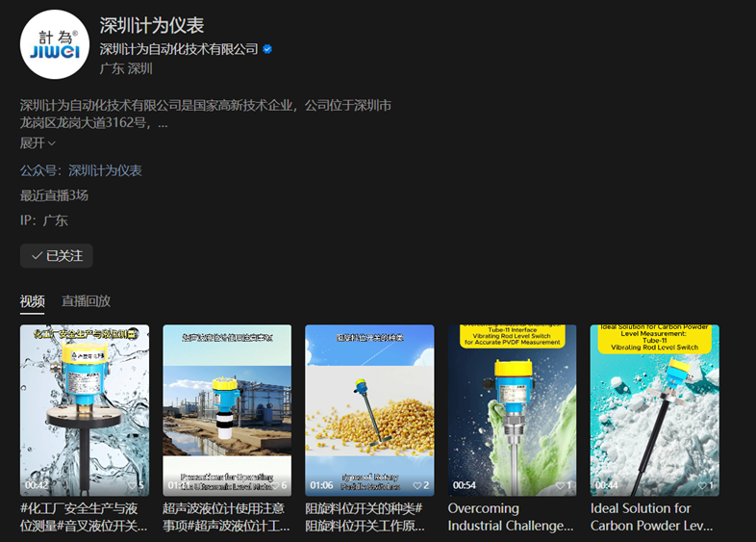Click the heart icon on 00:44 video
756x542 pixels.
click(702, 485)
